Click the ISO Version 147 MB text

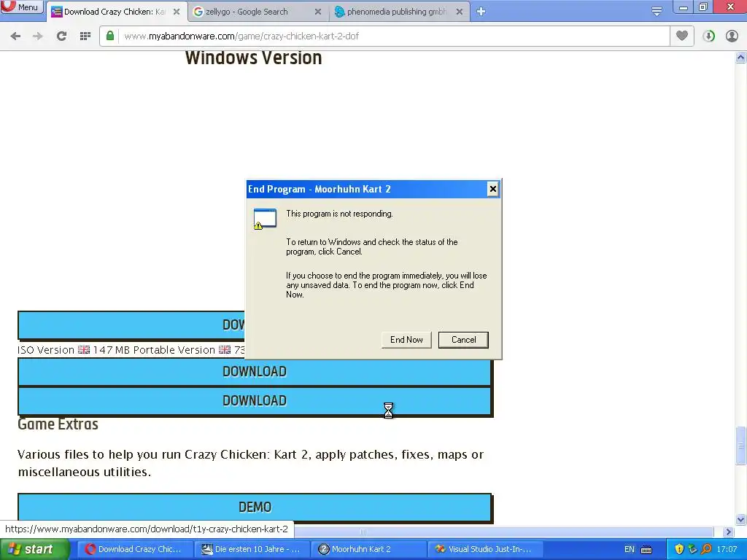pos(74,350)
